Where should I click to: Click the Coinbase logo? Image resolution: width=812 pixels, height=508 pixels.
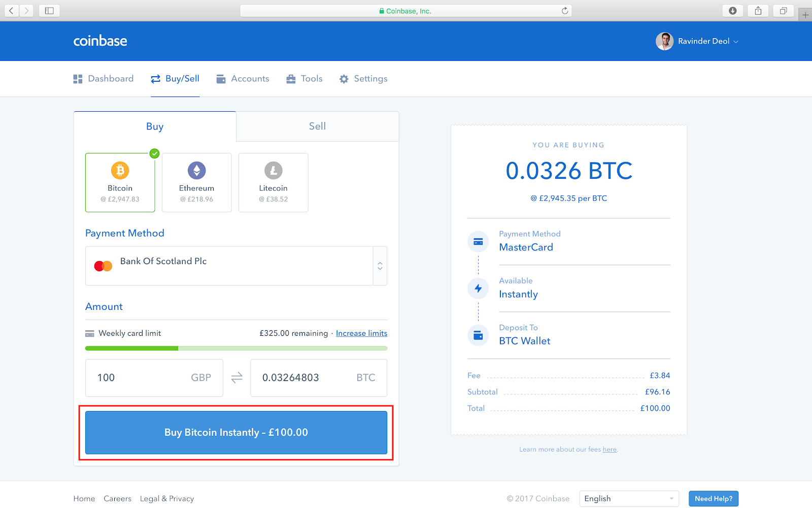pos(100,41)
